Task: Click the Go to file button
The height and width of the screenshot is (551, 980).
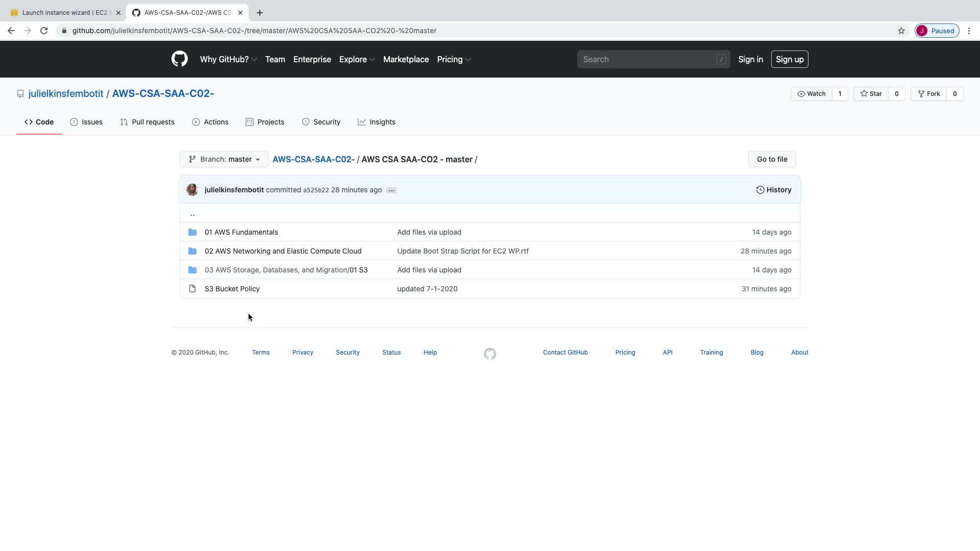Action: 772,159
